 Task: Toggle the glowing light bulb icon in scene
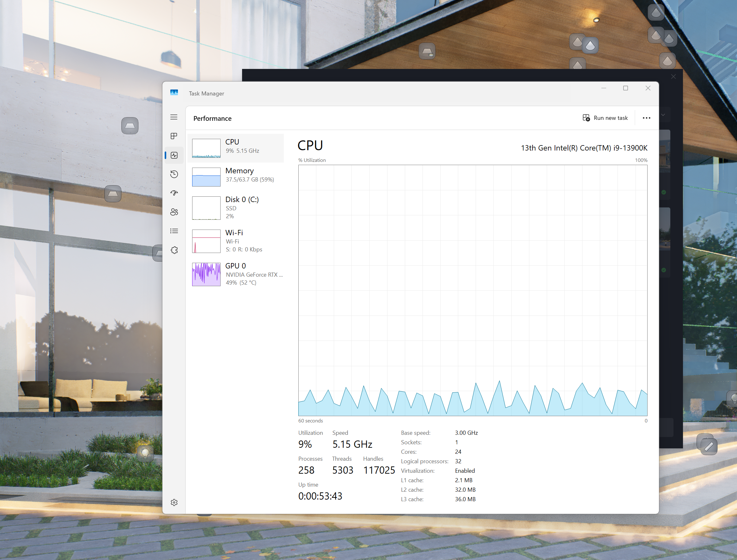145,453
